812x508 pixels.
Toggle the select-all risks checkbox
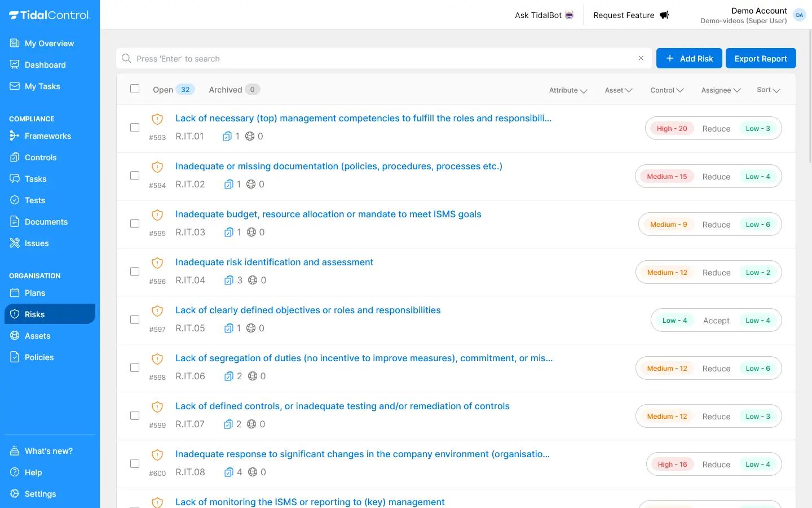135,89
